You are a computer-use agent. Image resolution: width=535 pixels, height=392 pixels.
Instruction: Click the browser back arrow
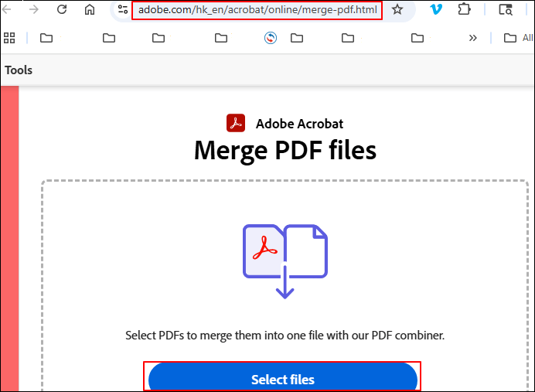coord(6,9)
